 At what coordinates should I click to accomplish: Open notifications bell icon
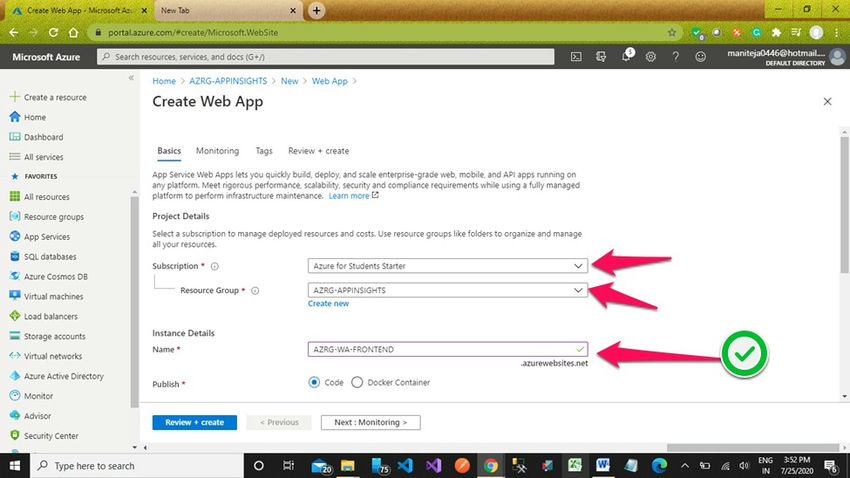coord(626,56)
